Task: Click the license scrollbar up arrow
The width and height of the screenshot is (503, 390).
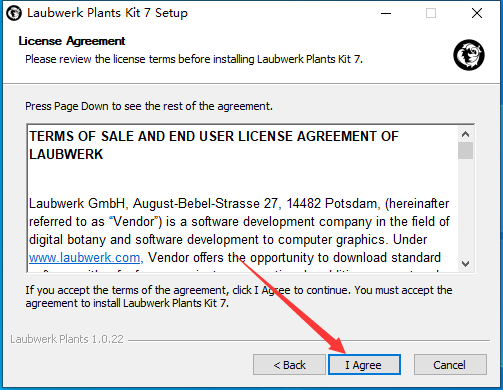Action: click(x=465, y=134)
